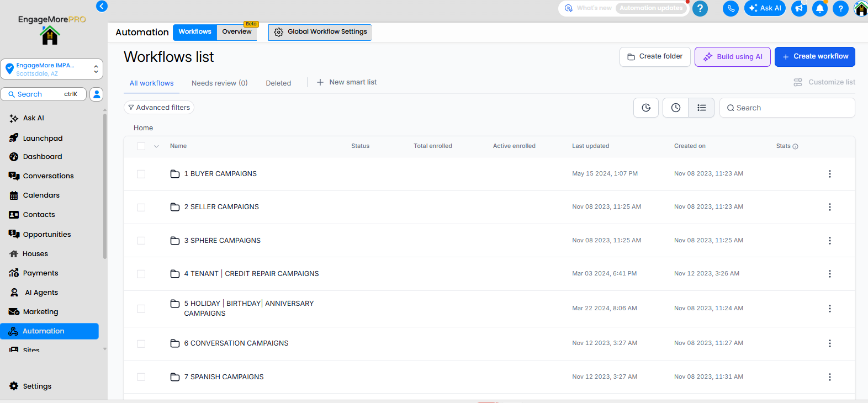Open Automation in the sidebar
The width and height of the screenshot is (868, 403).
click(x=50, y=331)
